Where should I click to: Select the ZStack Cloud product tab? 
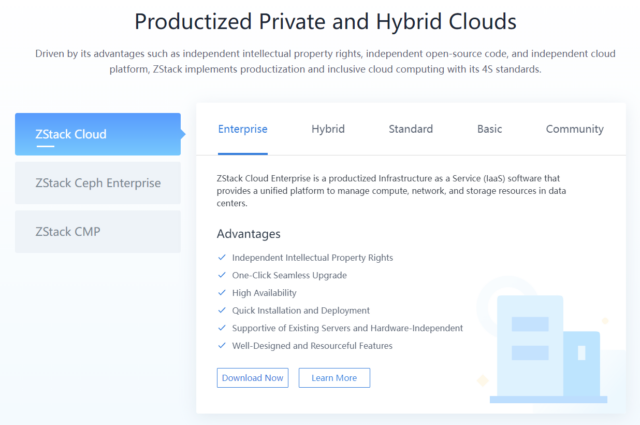pyautogui.click(x=98, y=134)
